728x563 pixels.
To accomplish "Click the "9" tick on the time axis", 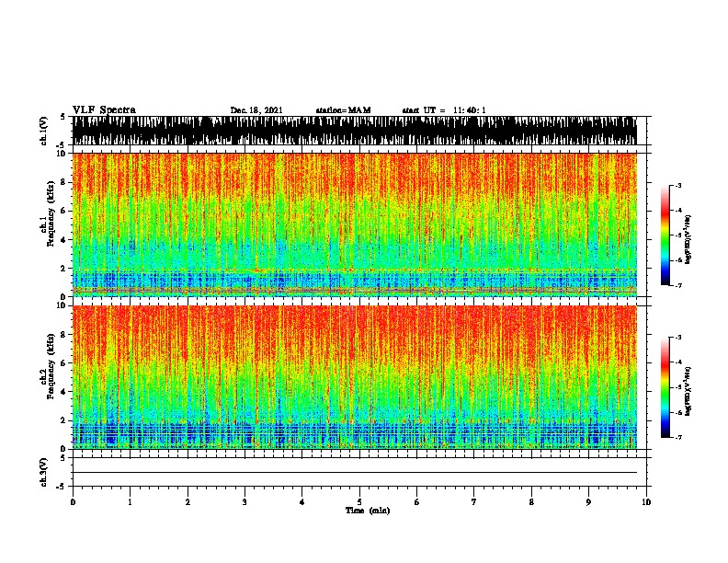I will click(588, 502).
